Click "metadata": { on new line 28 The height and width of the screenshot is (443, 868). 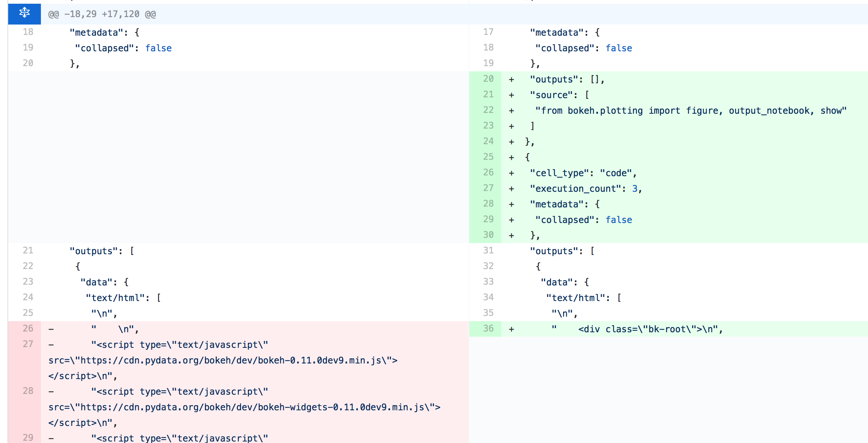565,204
